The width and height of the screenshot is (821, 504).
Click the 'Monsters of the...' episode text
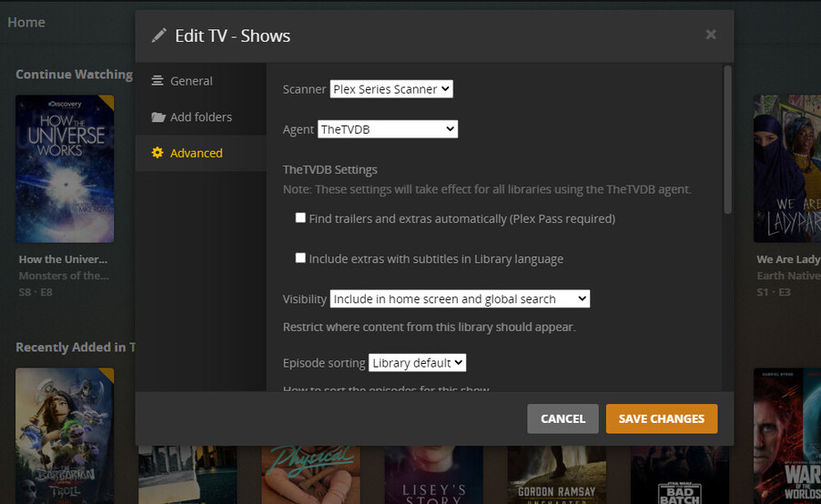point(64,276)
